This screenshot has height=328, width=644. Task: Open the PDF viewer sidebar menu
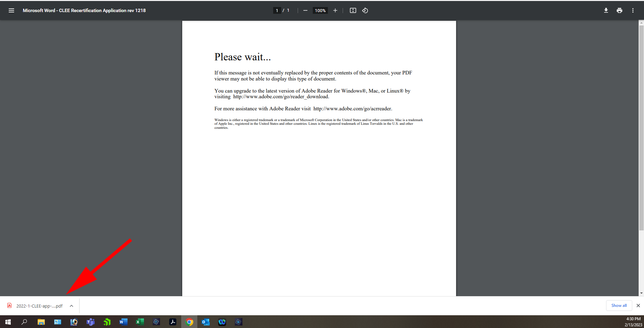(x=11, y=10)
